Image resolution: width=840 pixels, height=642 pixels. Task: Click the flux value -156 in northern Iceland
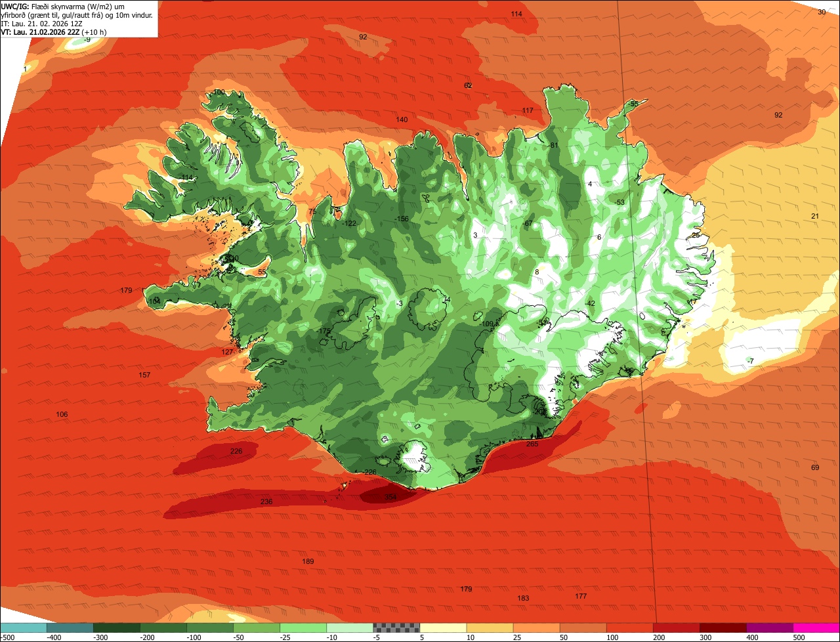coord(400,219)
